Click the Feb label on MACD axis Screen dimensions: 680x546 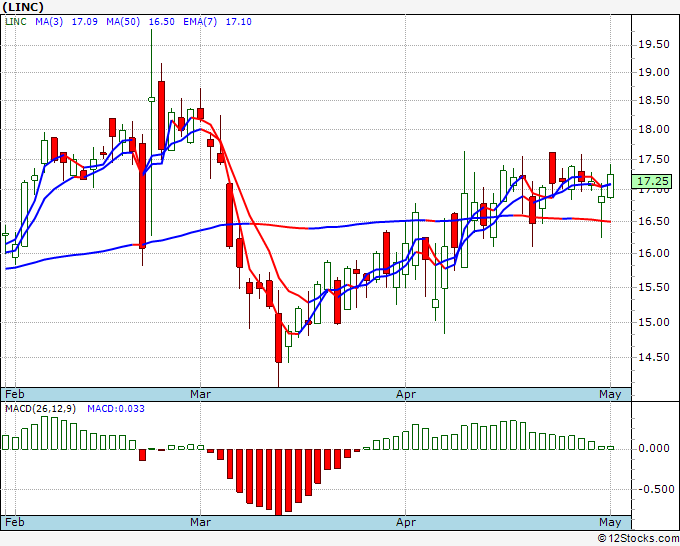[15, 522]
